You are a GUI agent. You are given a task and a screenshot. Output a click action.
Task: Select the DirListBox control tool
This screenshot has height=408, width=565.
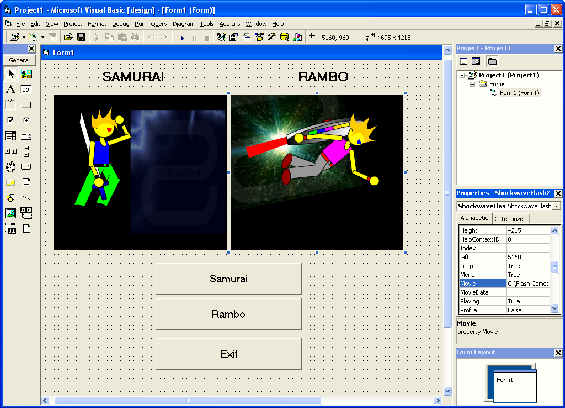pyautogui.click(x=10, y=182)
